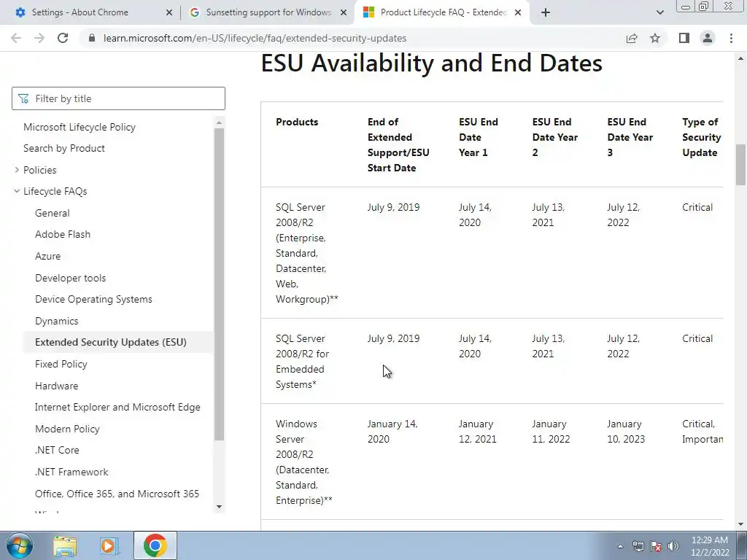Click the volume speaker tray icon
Viewport: 747px width, 560px height.
tap(673, 546)
